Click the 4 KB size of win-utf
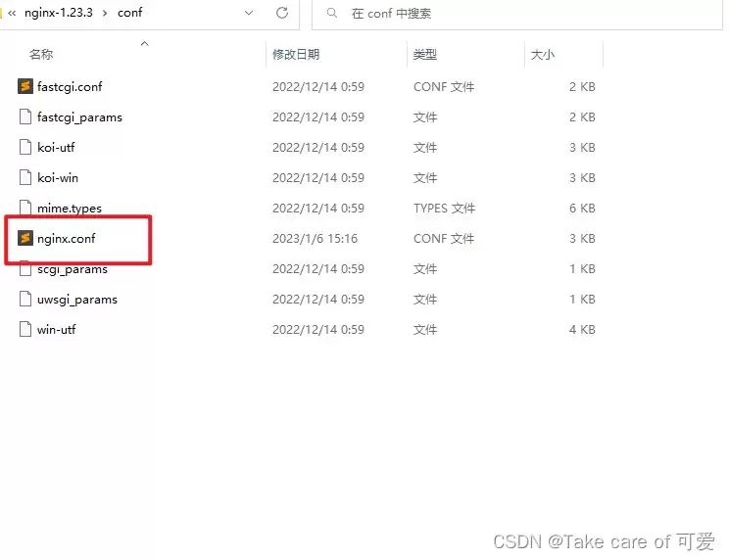The width and height of the screenshot is (729, 560). (582, 330)
